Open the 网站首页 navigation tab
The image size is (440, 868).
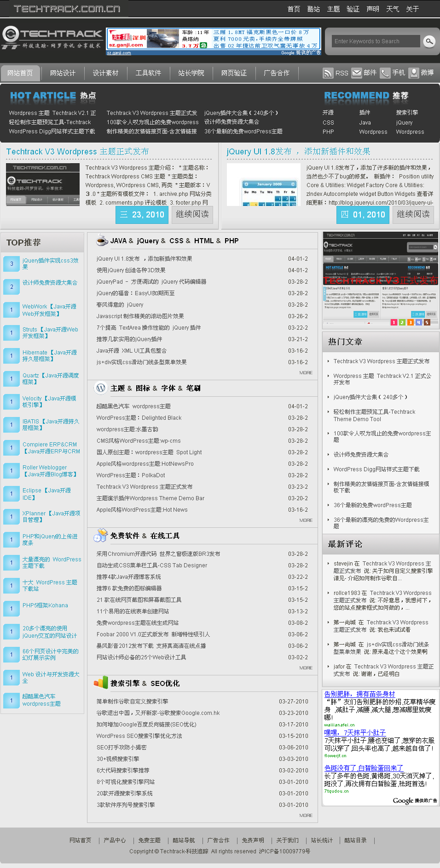click(20, 73)
